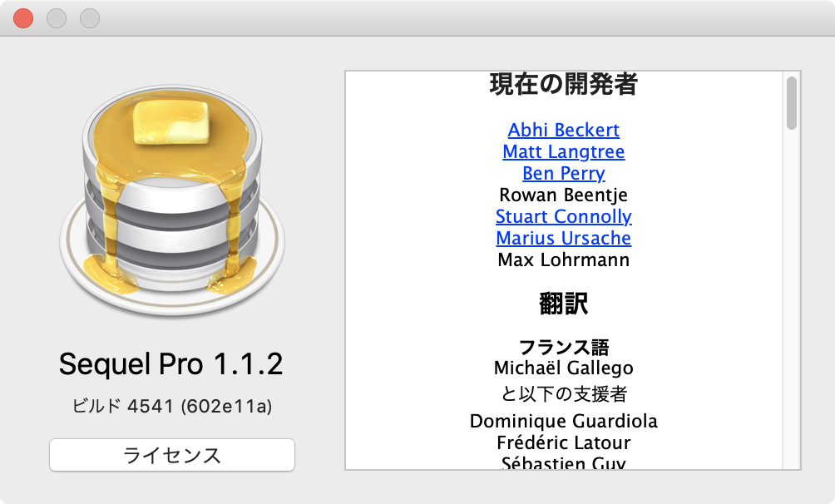Viewport: 835px width, 504px height.
Task: Click the 翻訳 section heading
Action: coord(564,304)
